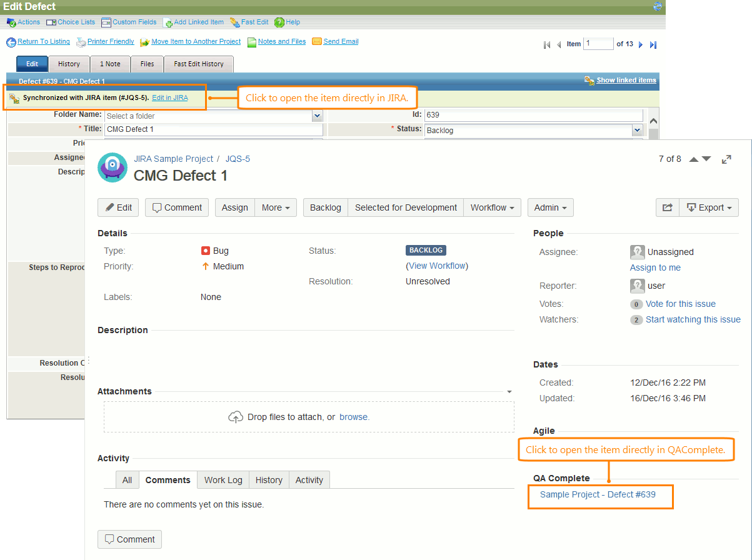Click Vote for this issue link
Viewport: 752px width, 560px height.
(x=681, y=304)
